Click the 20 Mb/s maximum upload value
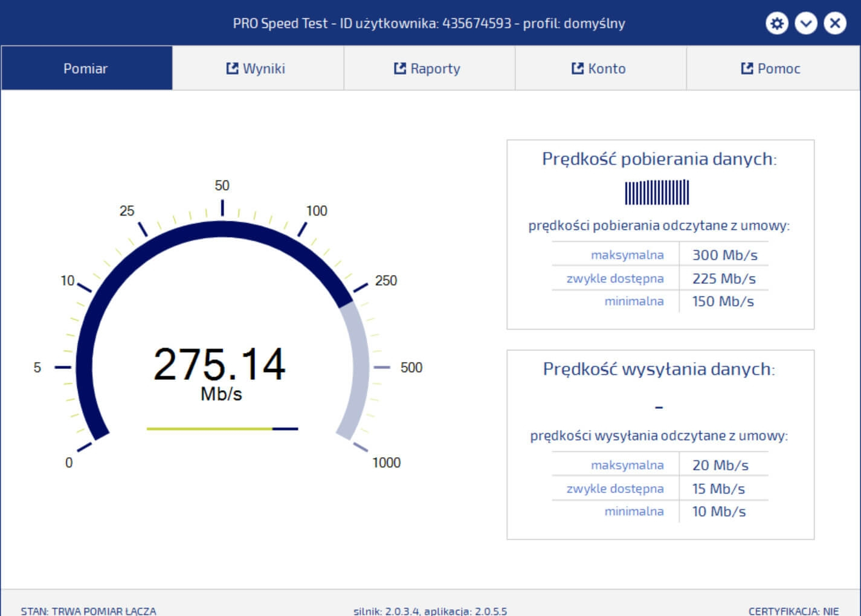This screenshot has height=616, width=861. point(720,465)
